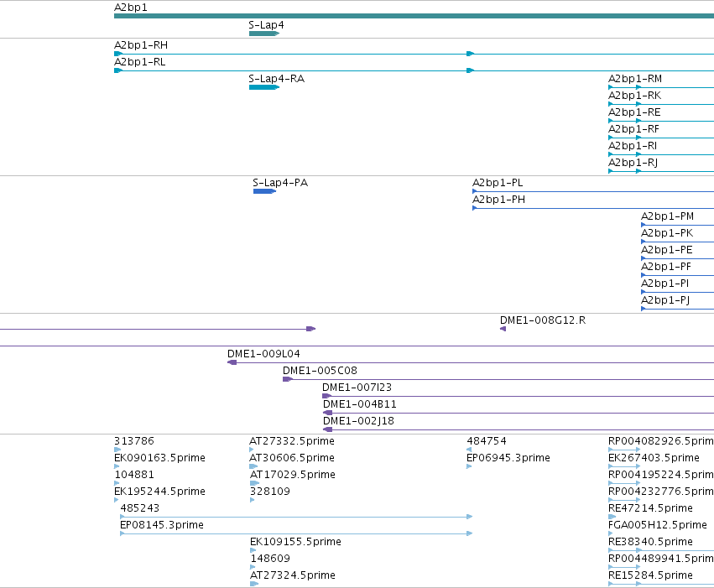Click the DME1-009L04 clone label
Screen dimensions: 714x588
[263, 354]
